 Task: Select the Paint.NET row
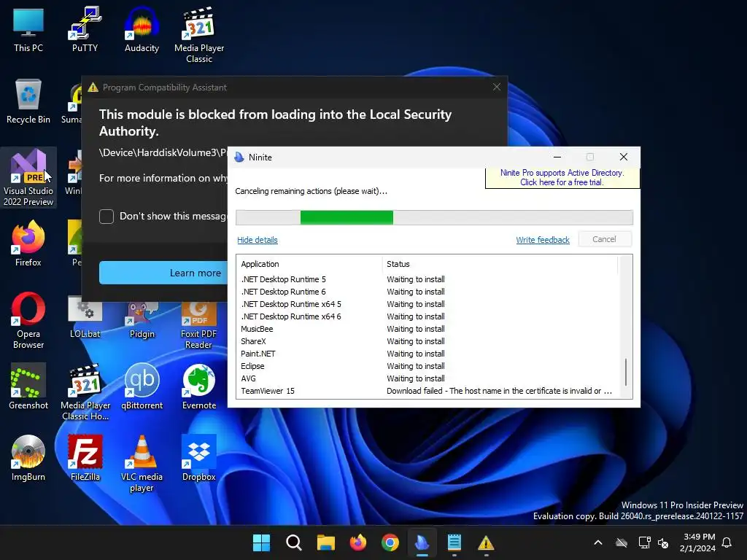coord(427,354)
